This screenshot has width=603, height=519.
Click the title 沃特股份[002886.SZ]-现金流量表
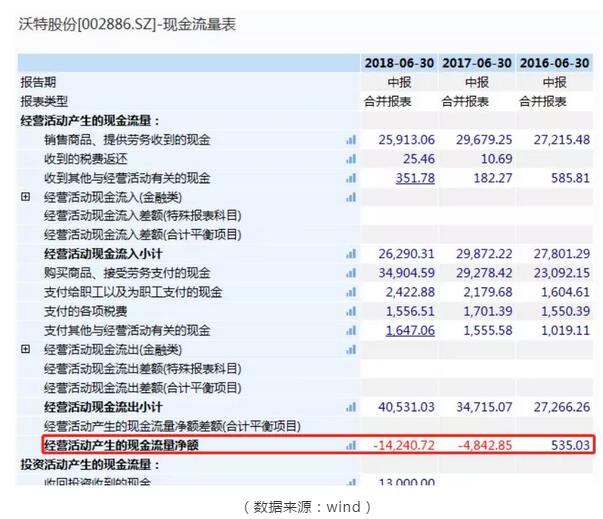pos(127,25)
